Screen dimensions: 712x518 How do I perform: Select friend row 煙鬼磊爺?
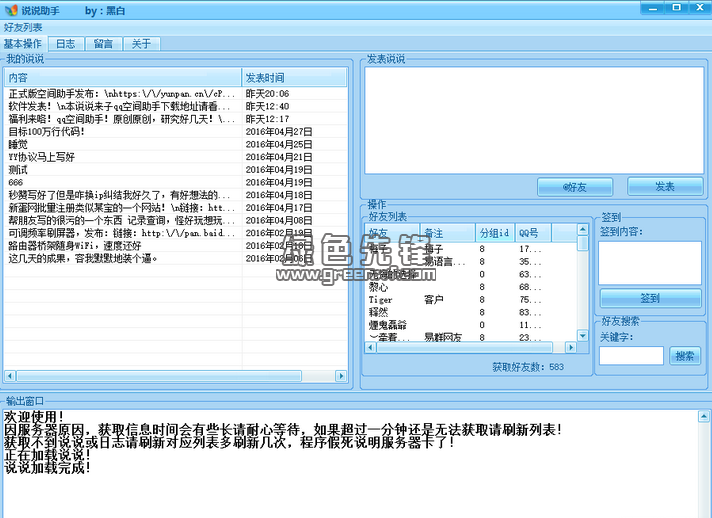[x=471, y=325]
